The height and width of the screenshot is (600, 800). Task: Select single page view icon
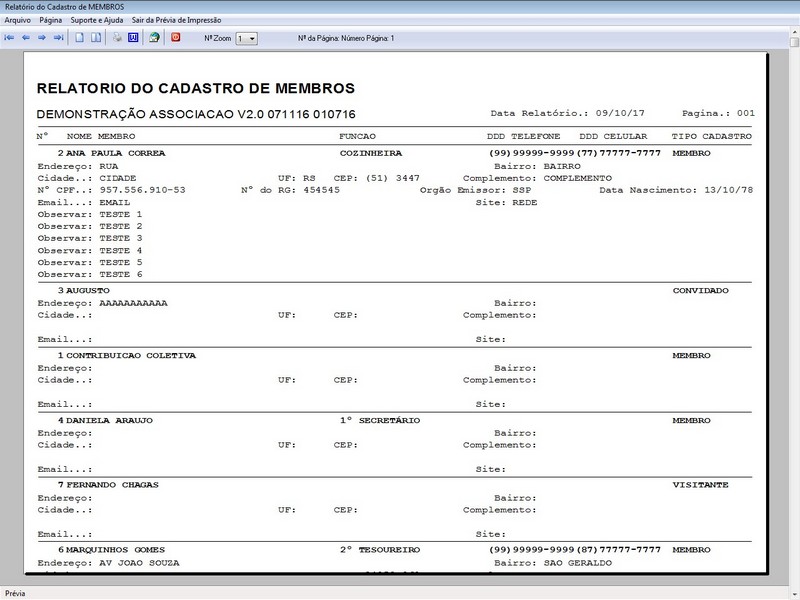coord(80,38)
